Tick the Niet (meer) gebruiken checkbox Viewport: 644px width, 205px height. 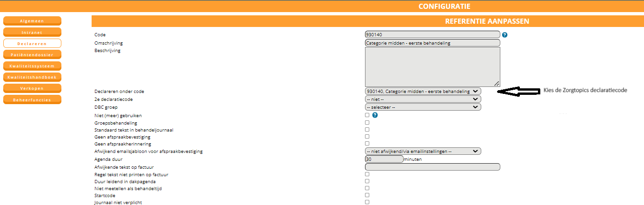coord(367,115)
